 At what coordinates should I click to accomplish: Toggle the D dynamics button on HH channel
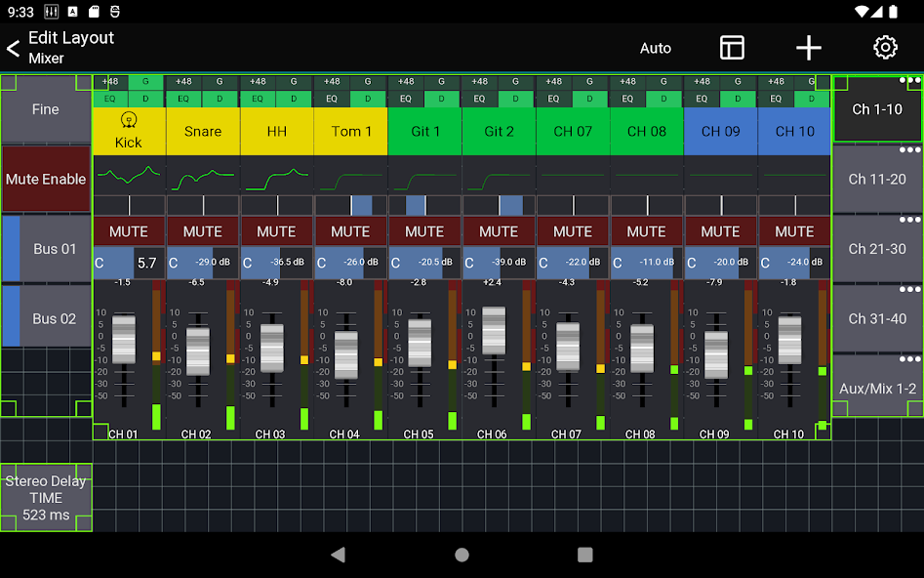tap(294, 99)
